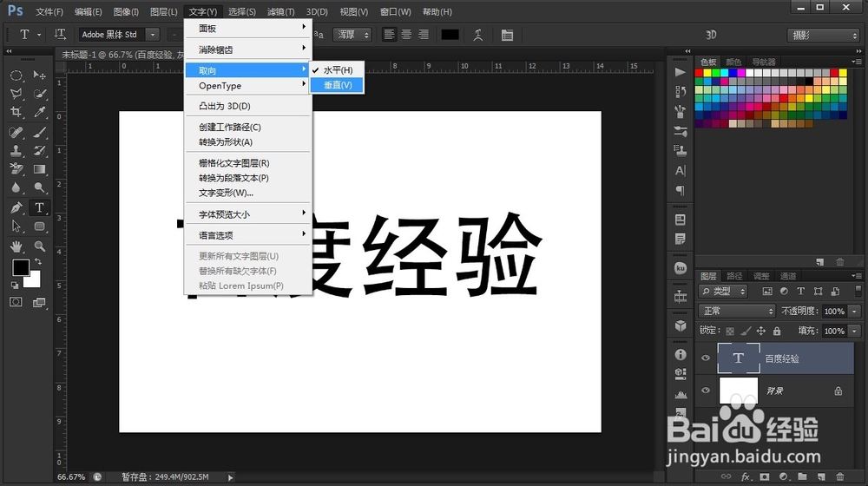This screenshot has width=868, height=486.
Task: Set right align text
Action: (424, 35)
